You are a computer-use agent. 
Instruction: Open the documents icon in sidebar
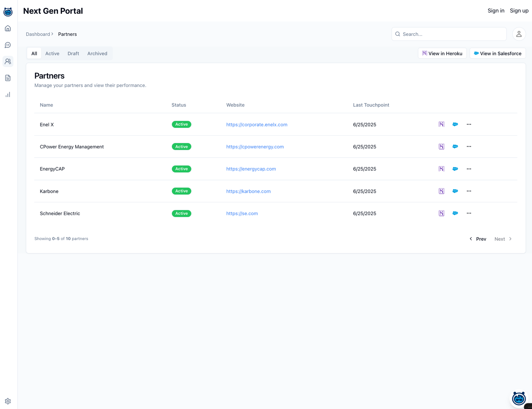point(8,78)
